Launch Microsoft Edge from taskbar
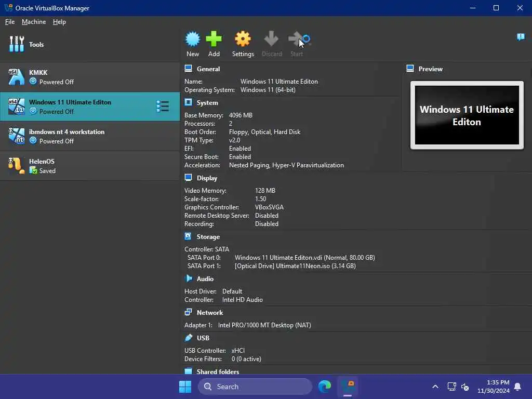Image resolution: width=532 pixels, height=399 pixels. tap(325, 387)
